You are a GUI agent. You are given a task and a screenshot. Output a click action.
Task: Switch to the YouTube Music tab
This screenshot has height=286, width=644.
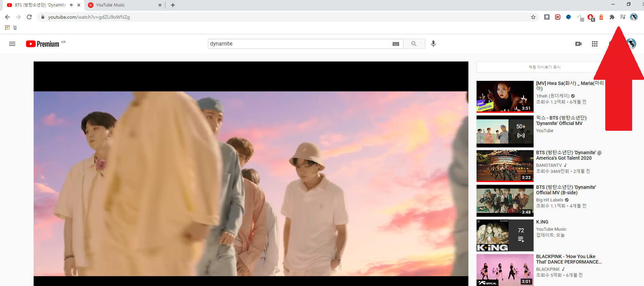(x=125, y=5)
